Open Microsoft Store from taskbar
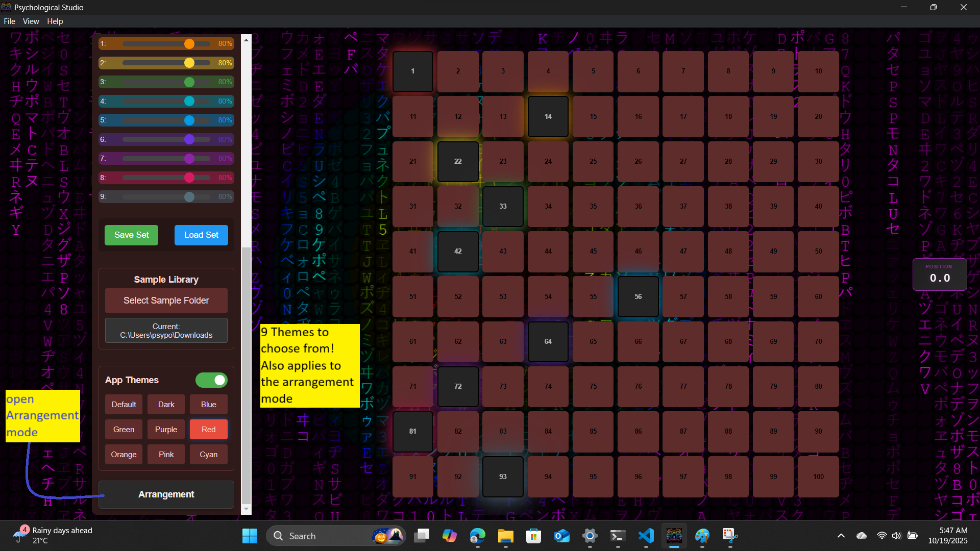Screen dimensions: 980x551 click(x=533, y=536)
